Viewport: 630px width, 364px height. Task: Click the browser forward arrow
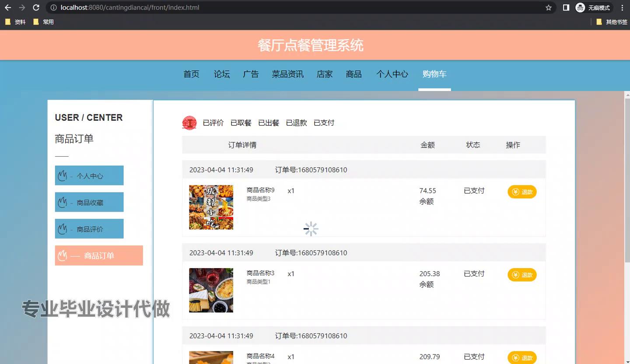pyautogui.click(x=22, y=7)
